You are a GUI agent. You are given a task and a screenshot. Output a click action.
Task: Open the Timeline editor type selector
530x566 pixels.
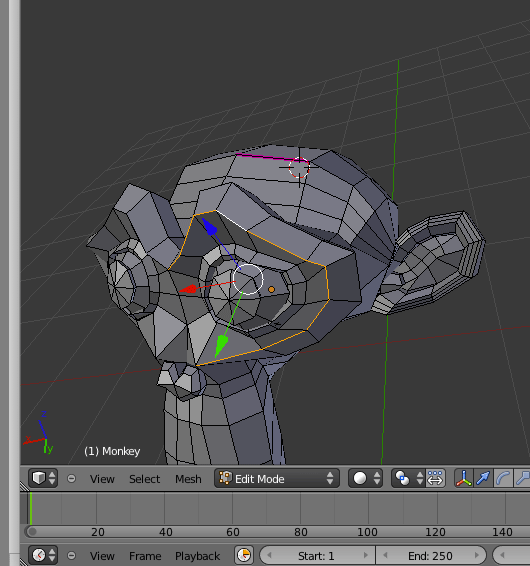pyautogui.click(x=43, y=555)
